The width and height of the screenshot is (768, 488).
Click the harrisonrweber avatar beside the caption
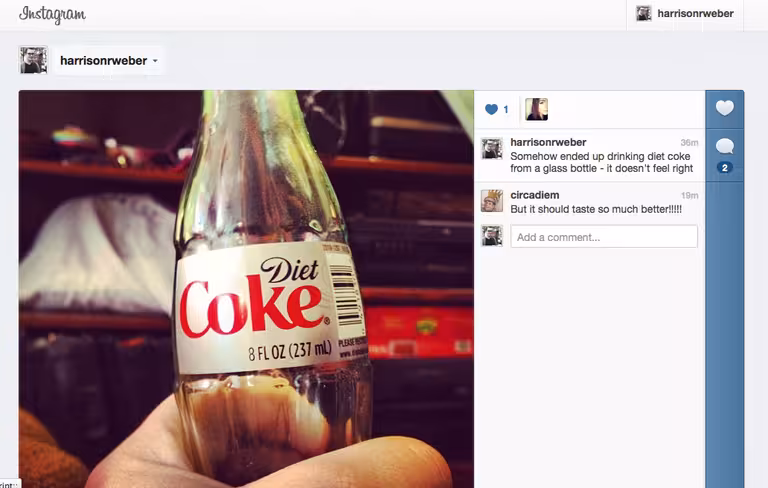click(x=492, y=148)
